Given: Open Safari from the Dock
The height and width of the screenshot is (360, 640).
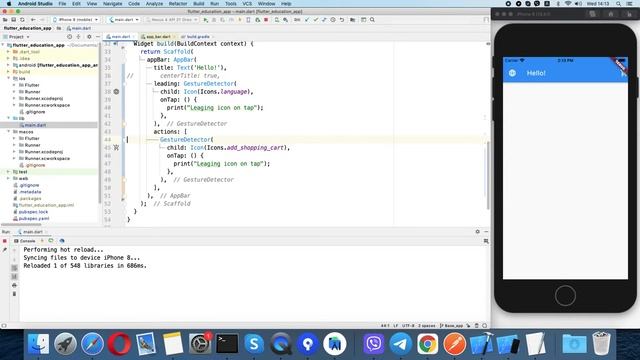Looking at the screenshot, I should pyautogui.click(x=92, y=344).
